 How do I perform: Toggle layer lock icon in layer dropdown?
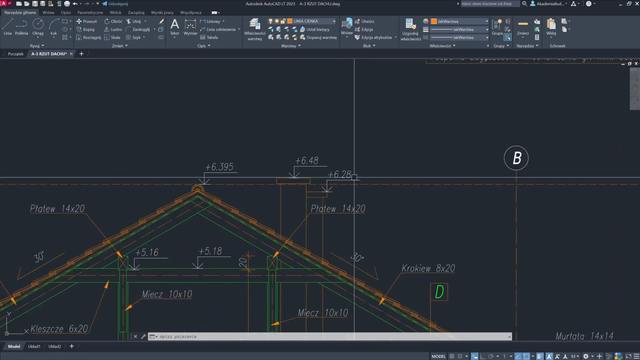pyautogui.click(x=283, y=21)
